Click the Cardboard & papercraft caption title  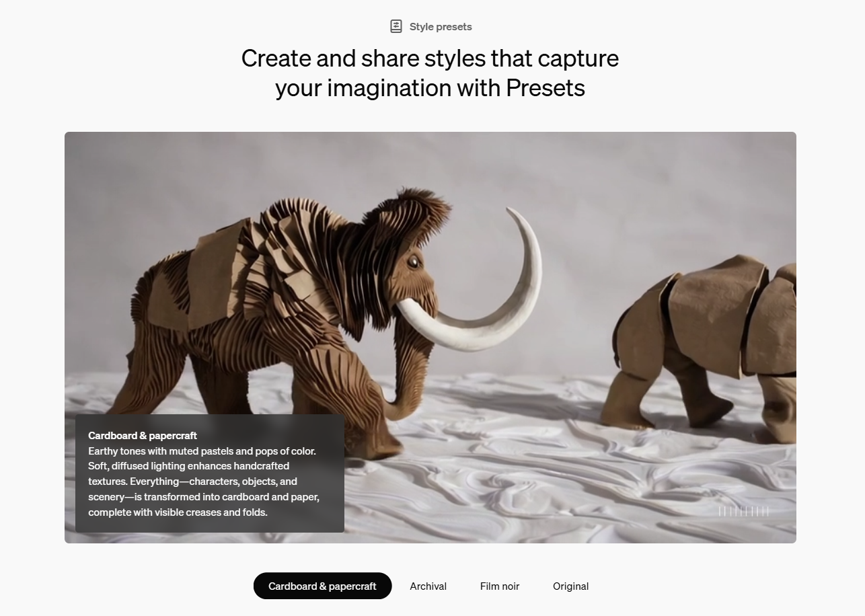143,435
